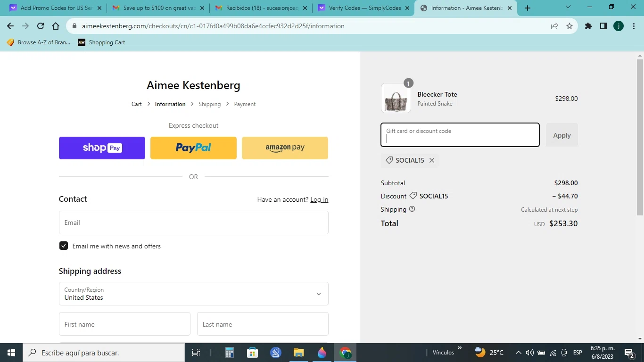
Task: Open the taskbar clock showing 6:35 p. m.
Action: coord(603,353)
